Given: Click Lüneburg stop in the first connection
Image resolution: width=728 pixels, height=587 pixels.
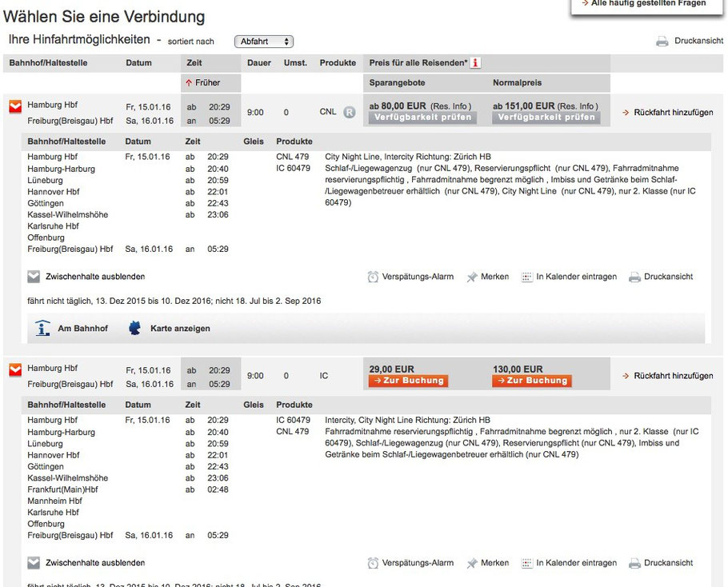Looking at the screenshot, I should [45, 181].
